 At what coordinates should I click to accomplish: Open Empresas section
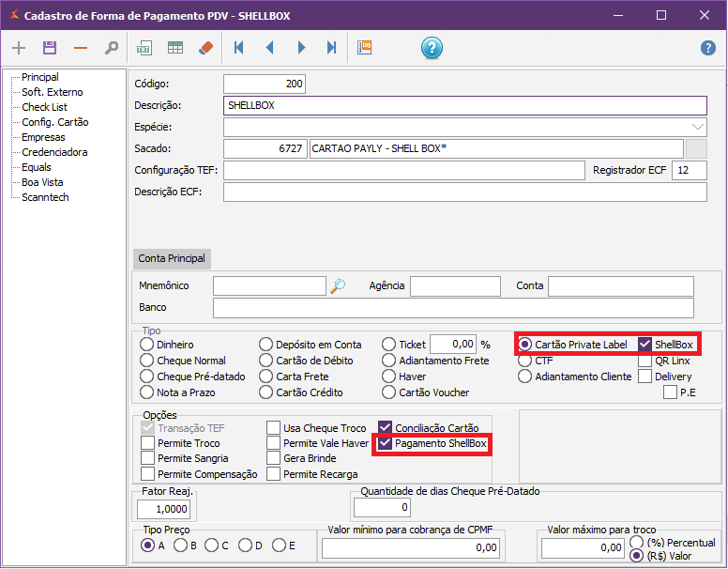[x=43, y=137]
